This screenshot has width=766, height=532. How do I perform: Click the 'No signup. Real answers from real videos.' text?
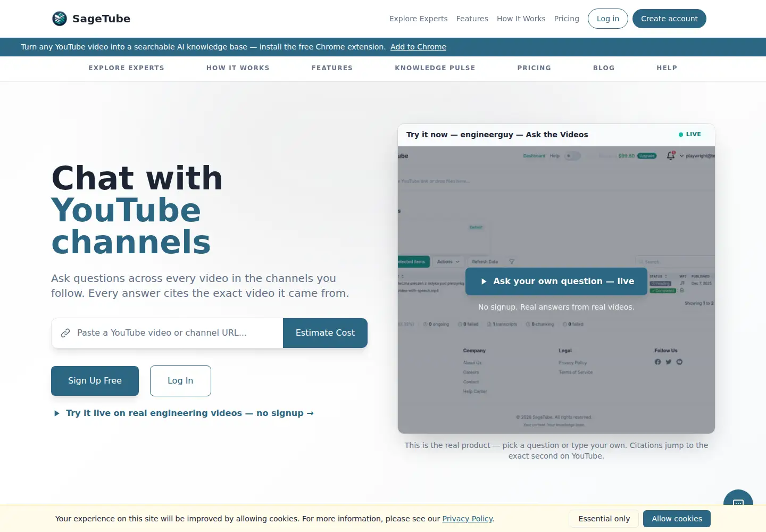point(556,307)
